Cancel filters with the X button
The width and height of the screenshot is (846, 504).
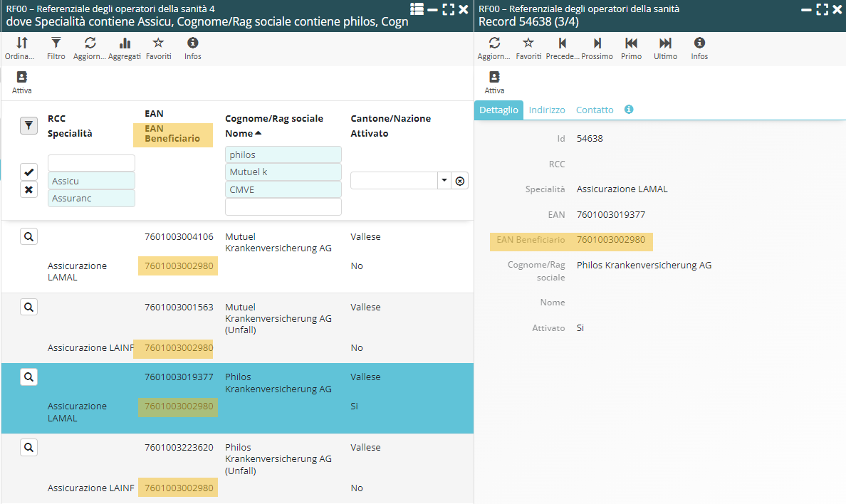[28, 190]
